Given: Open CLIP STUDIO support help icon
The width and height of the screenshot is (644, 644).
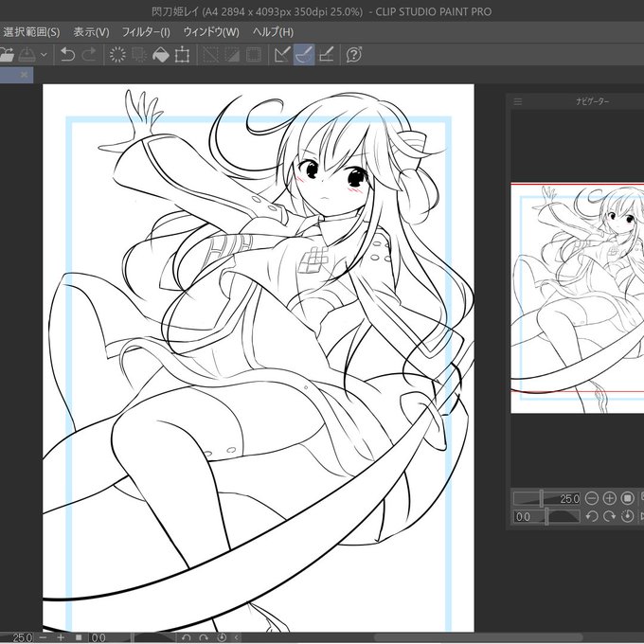Looking at the screenshot, I should click(x=354, y=55).
